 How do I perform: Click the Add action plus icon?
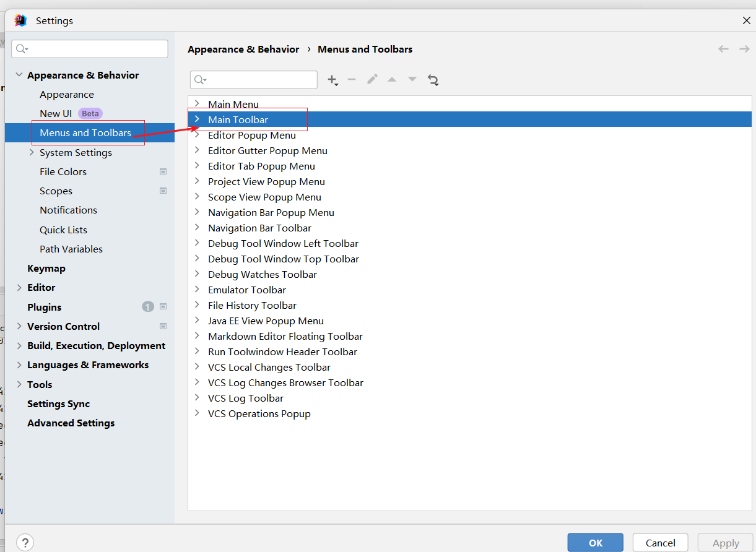pyautogui.click(x=332, y=80)
